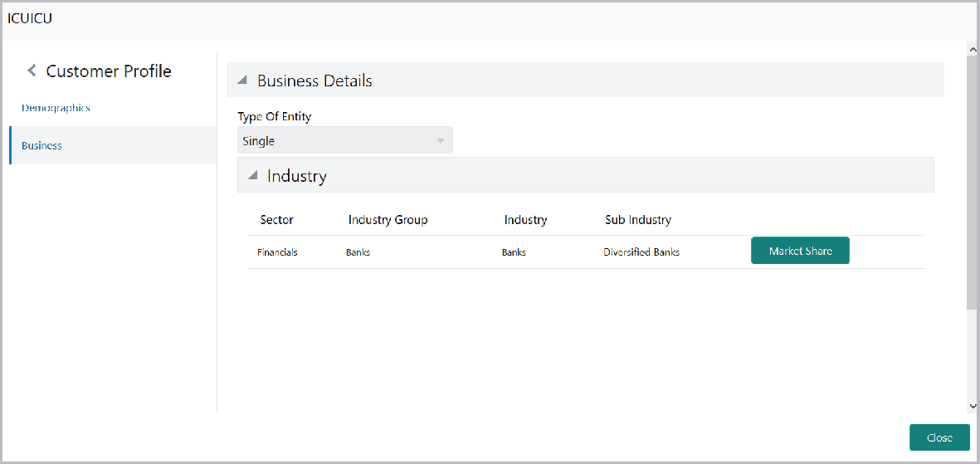Click the scrollbar down arrow

click(x=973, y=406)
